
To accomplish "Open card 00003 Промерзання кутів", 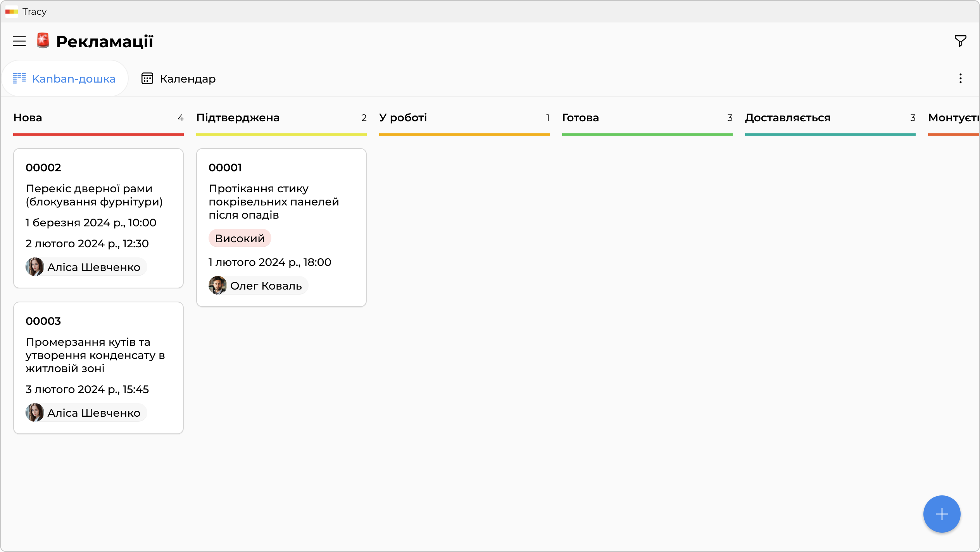I will (98, 355).
